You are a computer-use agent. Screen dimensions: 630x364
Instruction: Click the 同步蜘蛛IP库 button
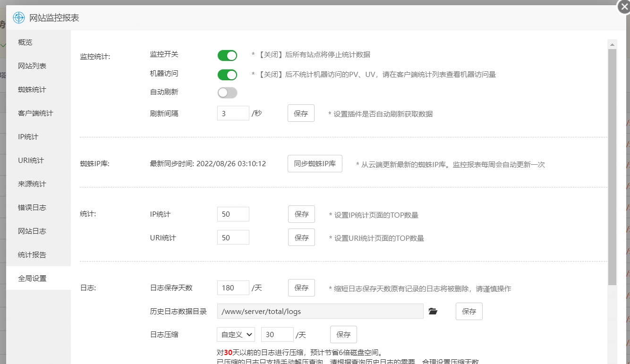(315, 163)
